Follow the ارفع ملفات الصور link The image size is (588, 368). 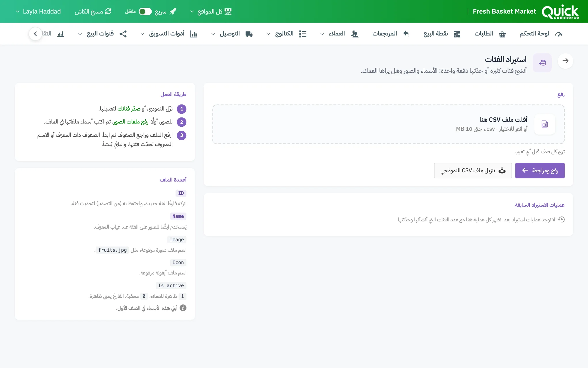point(131,122)
